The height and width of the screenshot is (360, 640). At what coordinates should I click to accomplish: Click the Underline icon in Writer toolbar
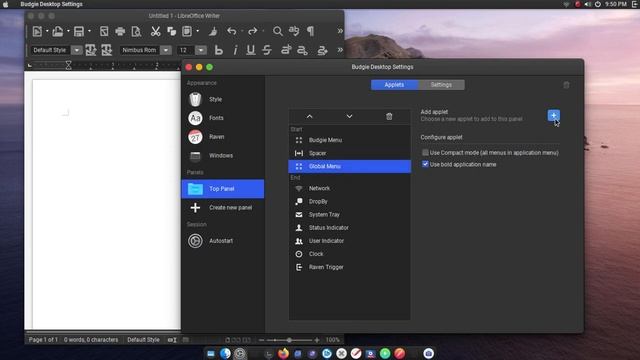(251, 50)
